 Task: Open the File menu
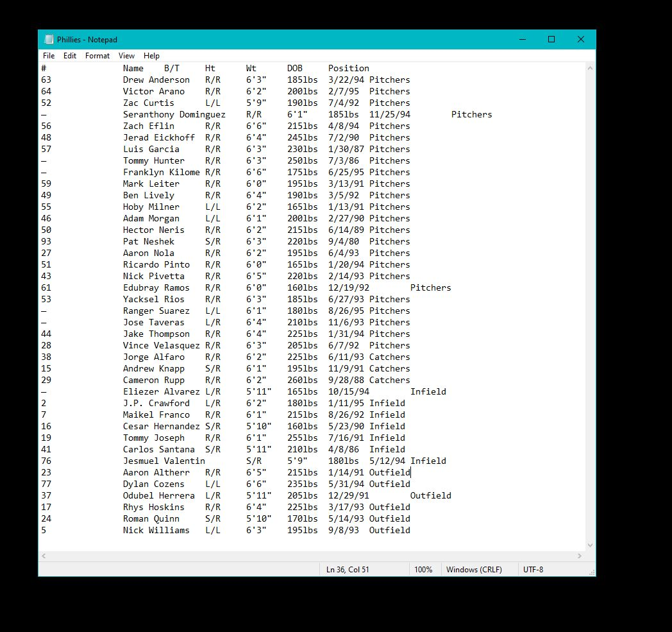pos(48,55)
